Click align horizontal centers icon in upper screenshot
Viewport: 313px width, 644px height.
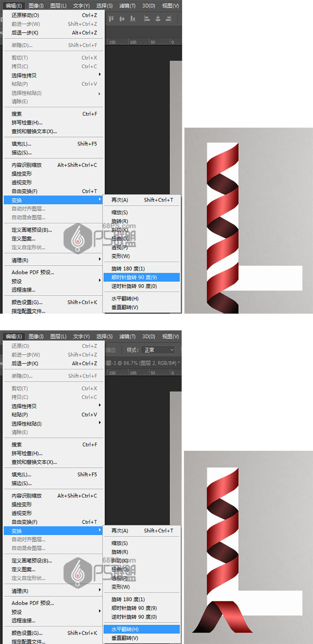coord(158,19)
